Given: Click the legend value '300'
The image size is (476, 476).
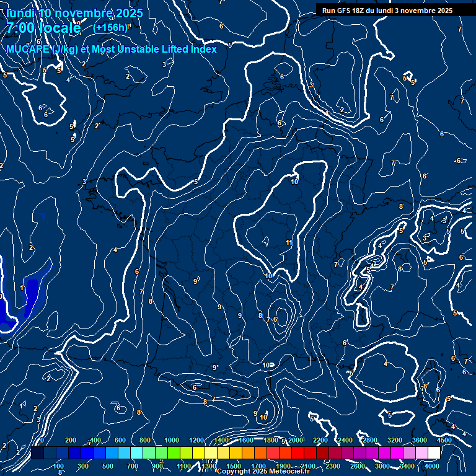Looking at the screenshot, I should pyautogui.click(x=83, y=466).
